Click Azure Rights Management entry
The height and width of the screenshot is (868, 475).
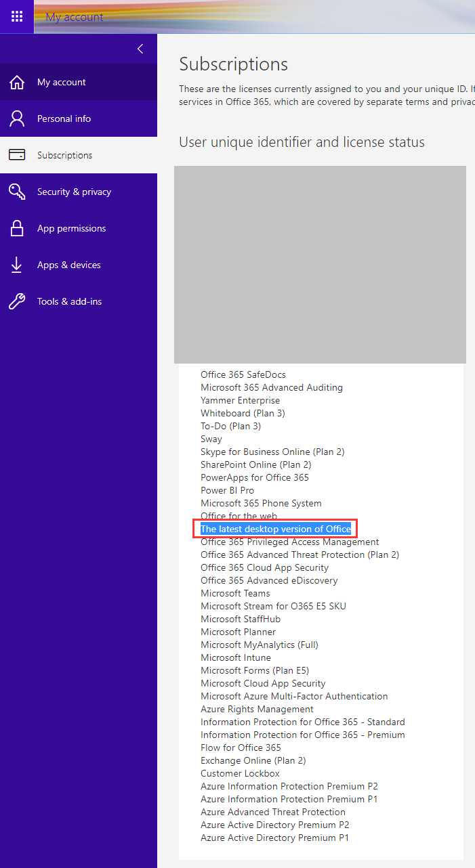257,709
